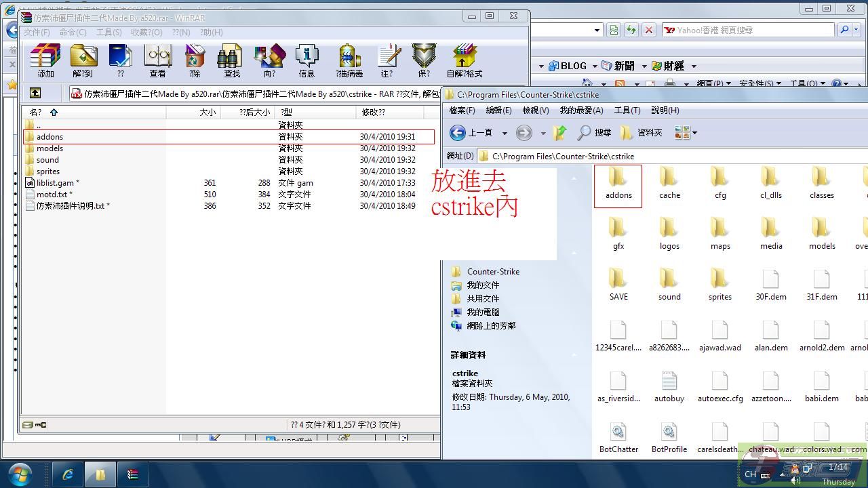Click the Explorer up-folder icon
868x488 pixels.
click(559, 133)
